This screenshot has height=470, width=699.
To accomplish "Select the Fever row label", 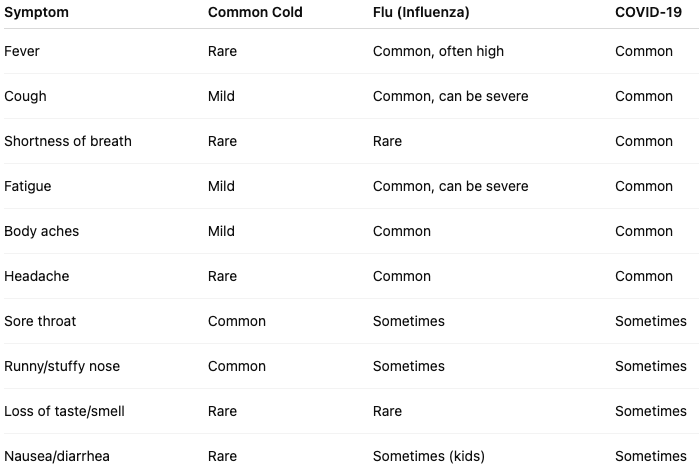I will (22, 51).
